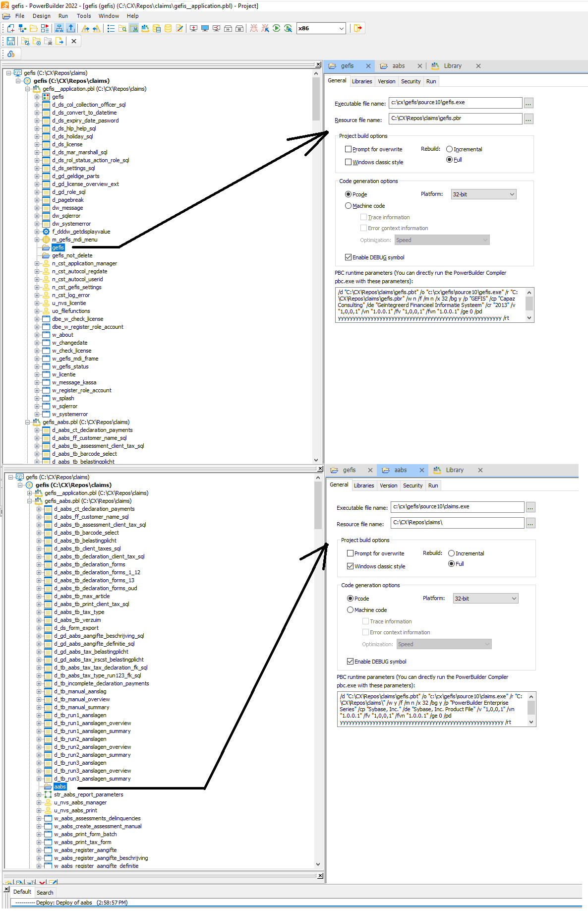Click the System Tree toolbar icon
The height and width of the screenshot is (911, 588).
pyautogui.click(x=59, y=28)
